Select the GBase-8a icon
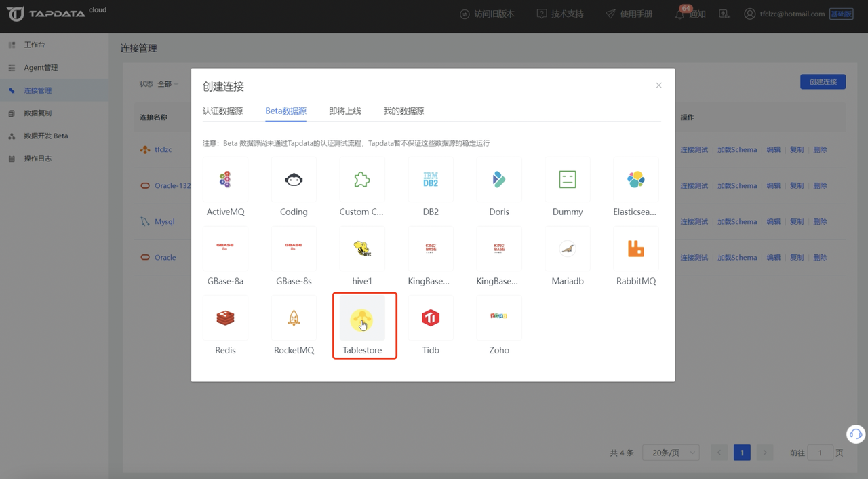The height and width of the screenshot is (479, 868). click(225, 248)
